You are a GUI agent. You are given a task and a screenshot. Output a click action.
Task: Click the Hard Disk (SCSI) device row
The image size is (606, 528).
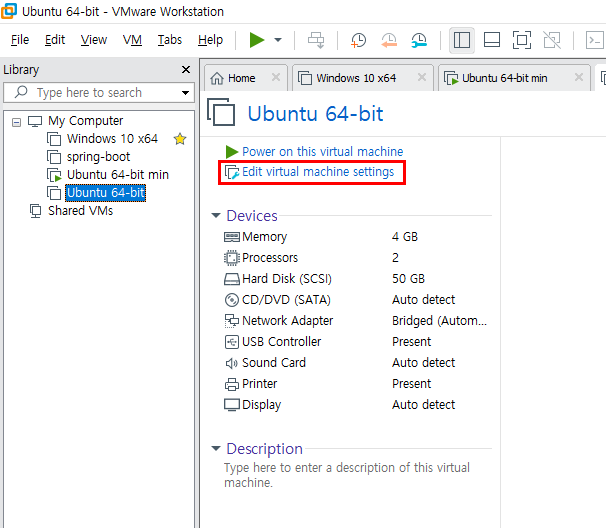(356, 279)
